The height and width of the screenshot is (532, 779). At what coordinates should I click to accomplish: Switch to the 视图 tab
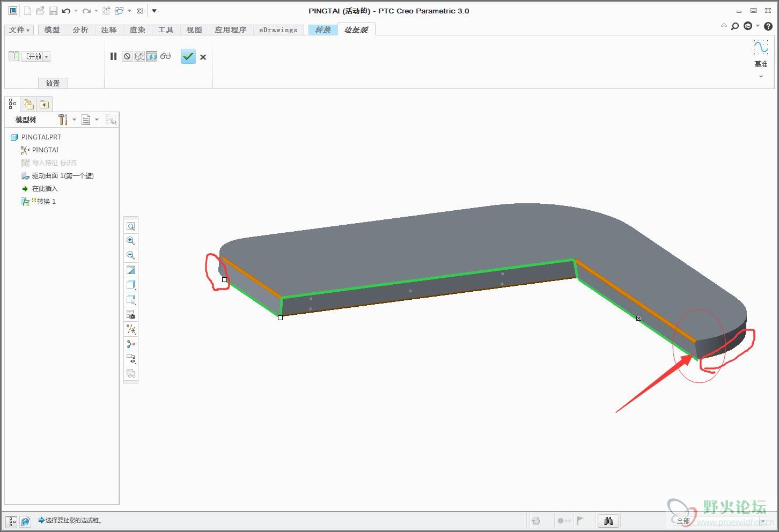194,30
